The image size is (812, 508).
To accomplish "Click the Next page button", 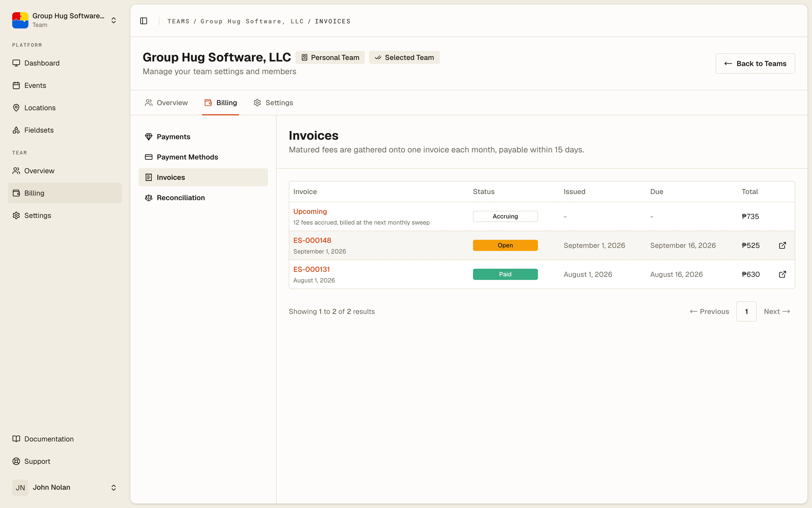I will pos(777,311).
